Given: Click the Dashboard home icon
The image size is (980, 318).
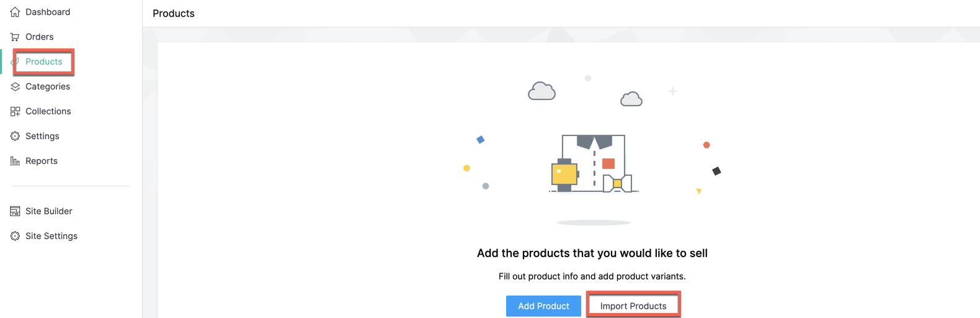Looking at the screenshot, I should [15, 12].
